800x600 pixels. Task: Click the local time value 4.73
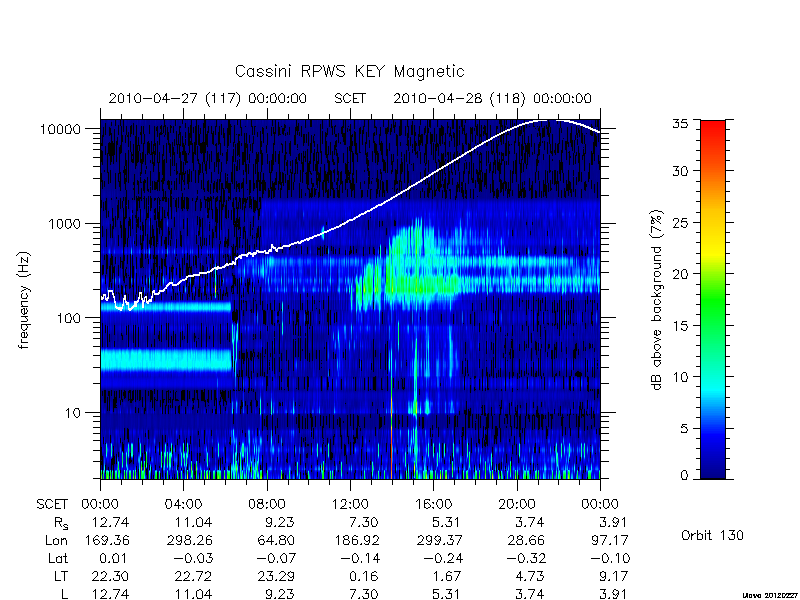tap(531, 577)
